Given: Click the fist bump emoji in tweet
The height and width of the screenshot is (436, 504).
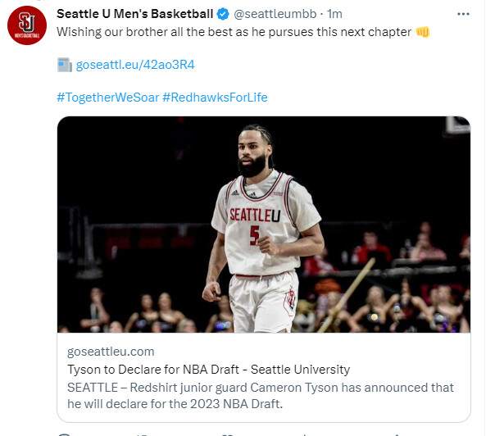Looking at the screenshot, I should pyautogui.click(x=423, y=32).
